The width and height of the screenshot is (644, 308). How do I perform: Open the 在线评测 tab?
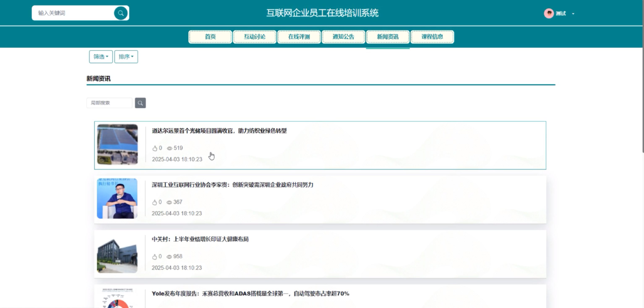[x=299, y=37]
